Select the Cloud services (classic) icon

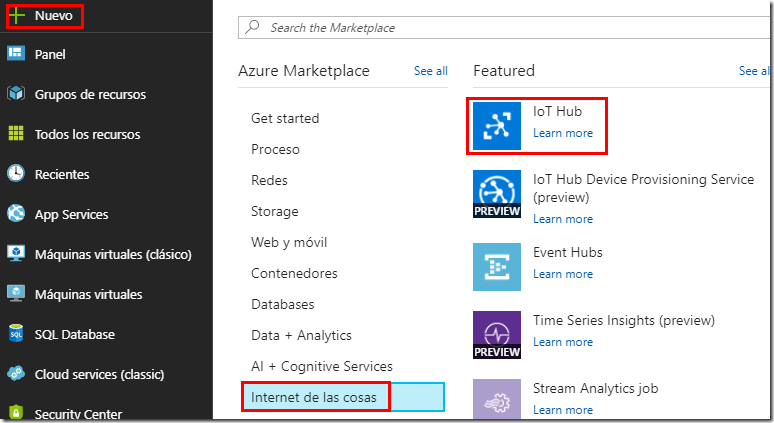[x=16, y=373]
